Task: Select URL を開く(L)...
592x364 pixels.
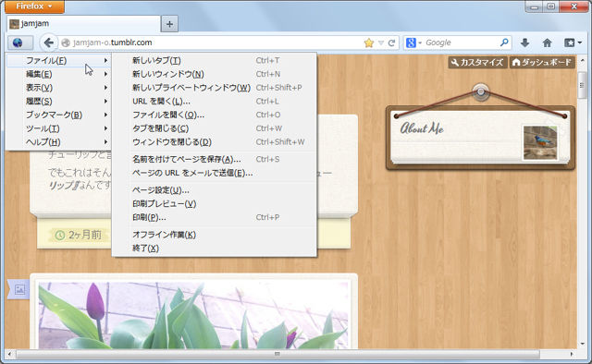Action: pos(214,101)
